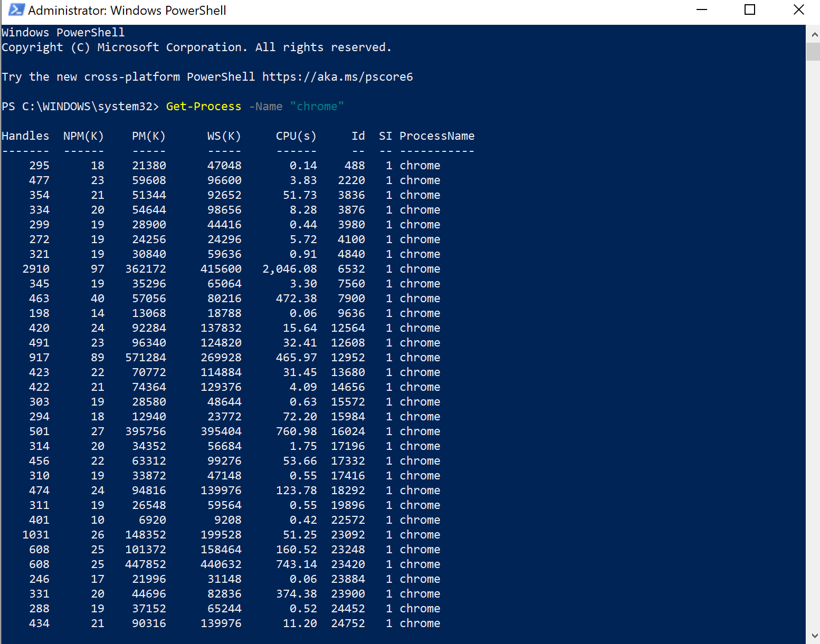820x644 pixels.
Task: Click the WS(K) column header
Action: point(224,136)
